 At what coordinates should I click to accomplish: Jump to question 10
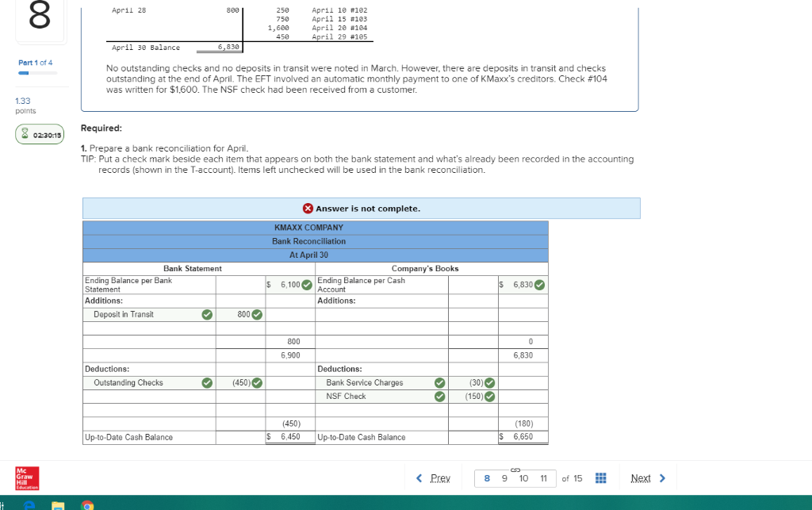point(523,478)
